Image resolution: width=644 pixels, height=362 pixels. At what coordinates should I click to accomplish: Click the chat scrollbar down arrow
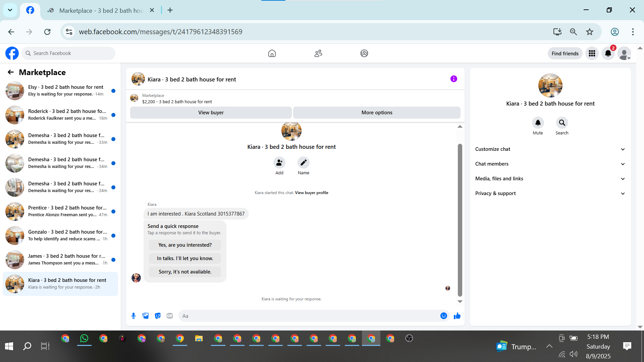point(460,302)
